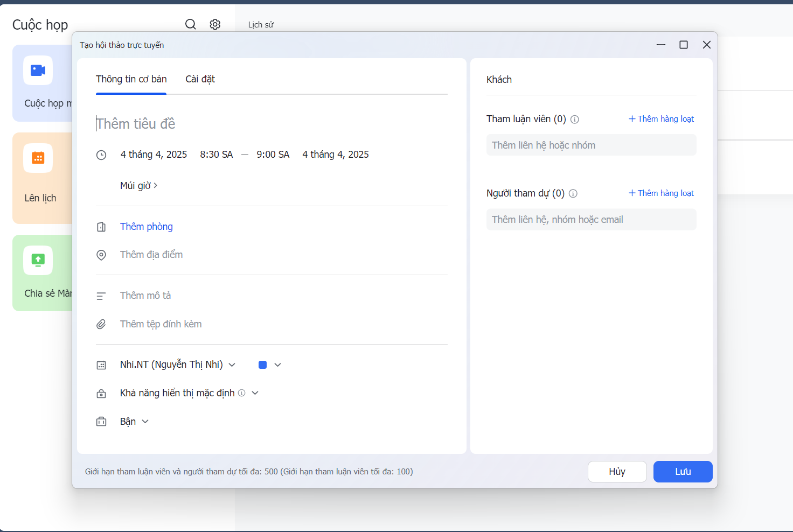
Task: Open the event color dropdown arrow
Action: coord(278,365)
